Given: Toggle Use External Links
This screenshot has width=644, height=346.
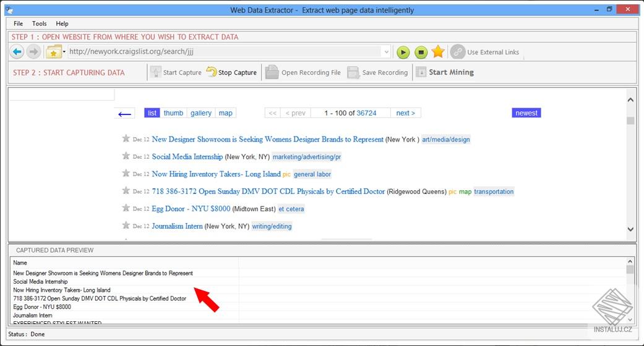Looking at the screenshot, I should pyautogui.click(x=484, y=52).
